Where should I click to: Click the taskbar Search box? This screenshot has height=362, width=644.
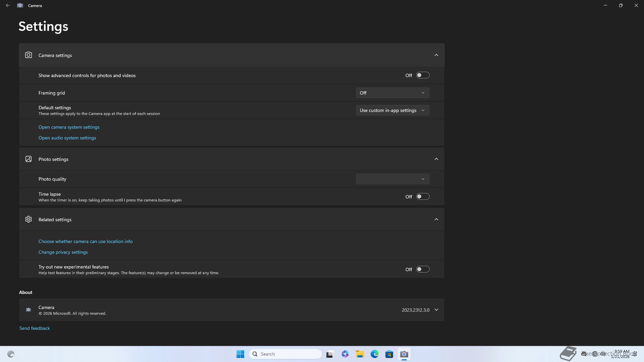(285, 354)
